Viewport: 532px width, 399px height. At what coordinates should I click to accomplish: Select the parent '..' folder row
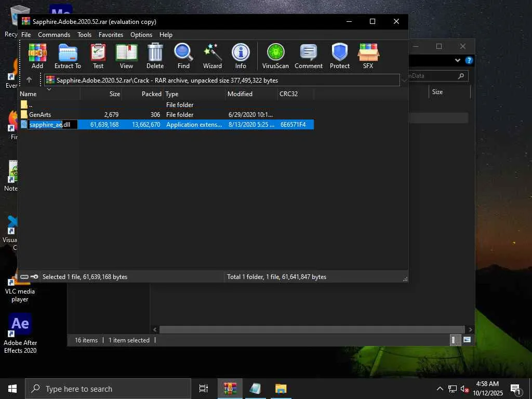[x=166, y=105]
